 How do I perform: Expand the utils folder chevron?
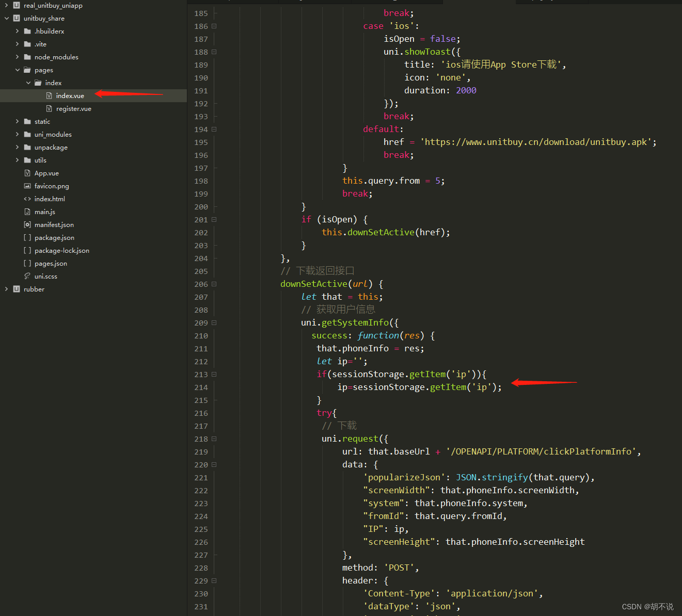[x=17, y=160]
